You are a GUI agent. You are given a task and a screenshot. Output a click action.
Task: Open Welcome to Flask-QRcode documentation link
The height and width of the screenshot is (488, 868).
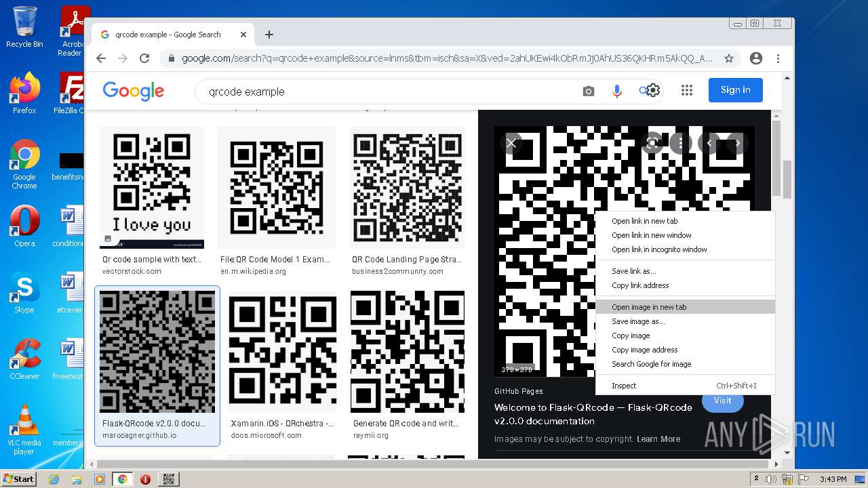point(593,414)
